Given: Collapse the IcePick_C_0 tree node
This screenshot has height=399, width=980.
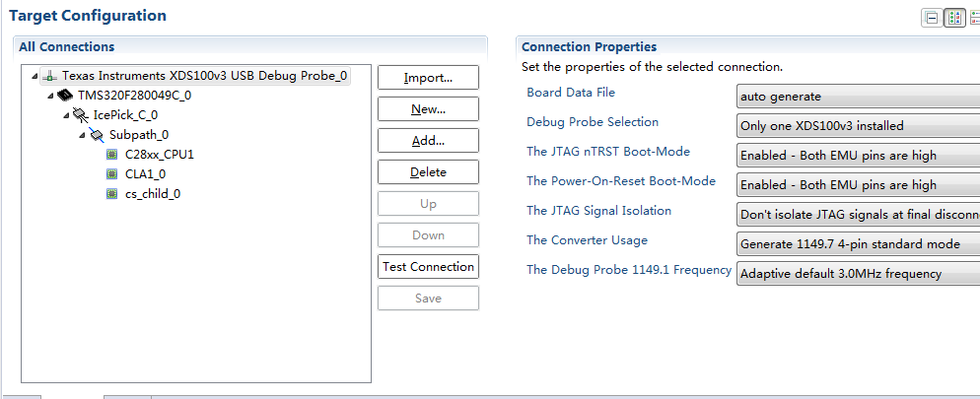Looking at the screenshot, I should pos(67,115).
